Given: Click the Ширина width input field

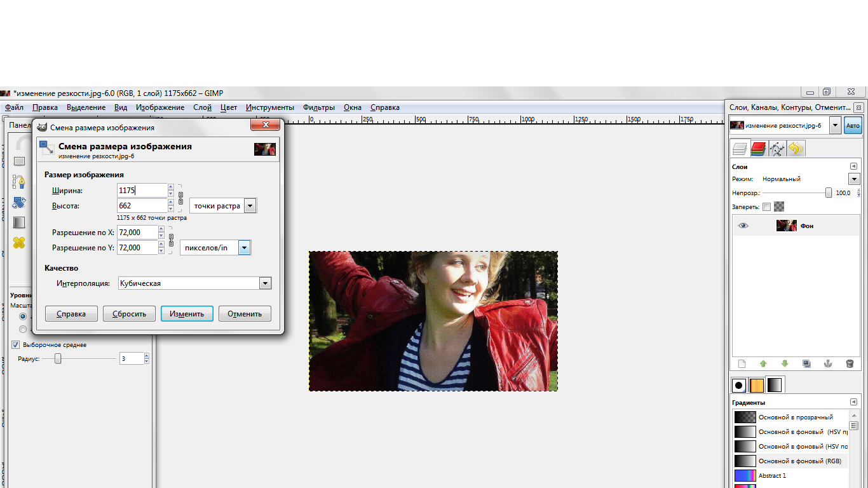Looking at the screenshot, I should [x=142, y=190].
